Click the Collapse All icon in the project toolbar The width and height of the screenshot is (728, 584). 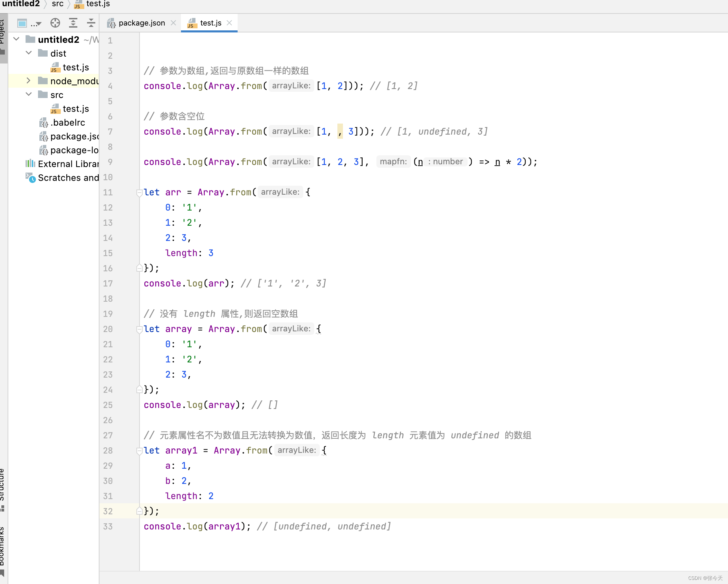pos(91,23)
